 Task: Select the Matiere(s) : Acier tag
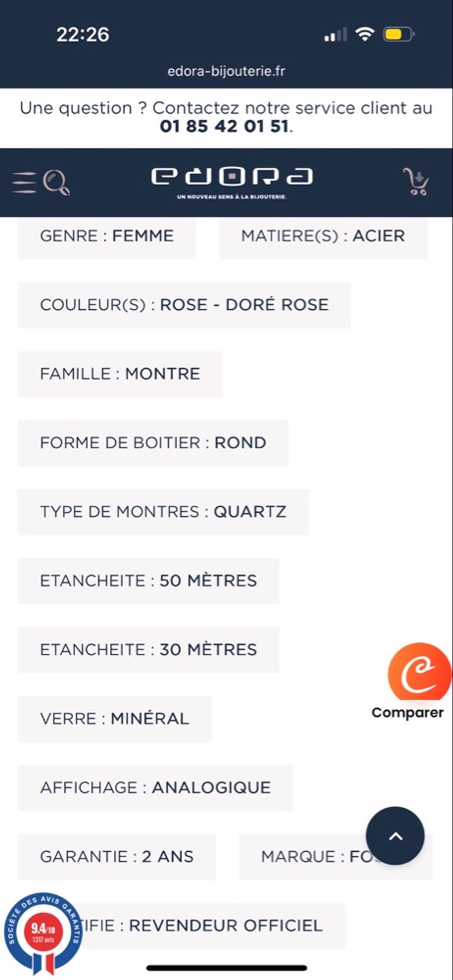323,236
